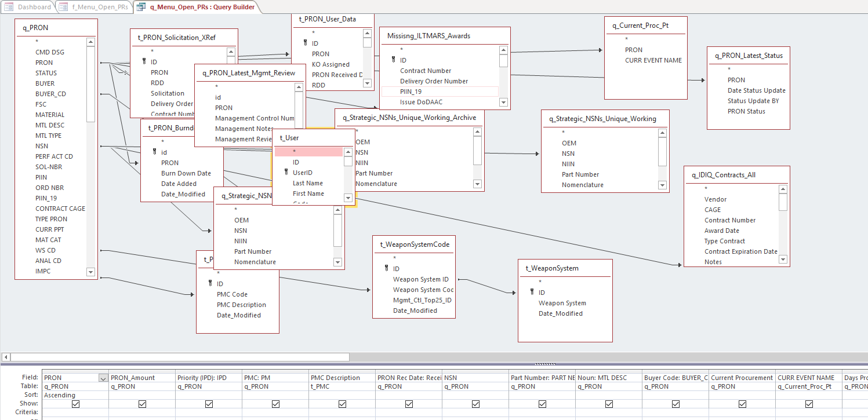Viewport: 868px width, 420px height.
Task: Select the q_PRON table title bar
Action: (56, 27)
